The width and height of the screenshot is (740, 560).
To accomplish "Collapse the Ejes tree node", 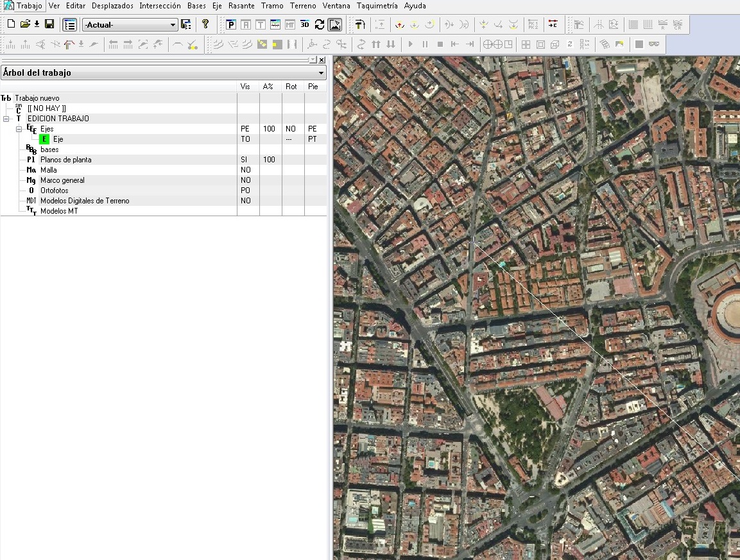I will click(19, 129).
